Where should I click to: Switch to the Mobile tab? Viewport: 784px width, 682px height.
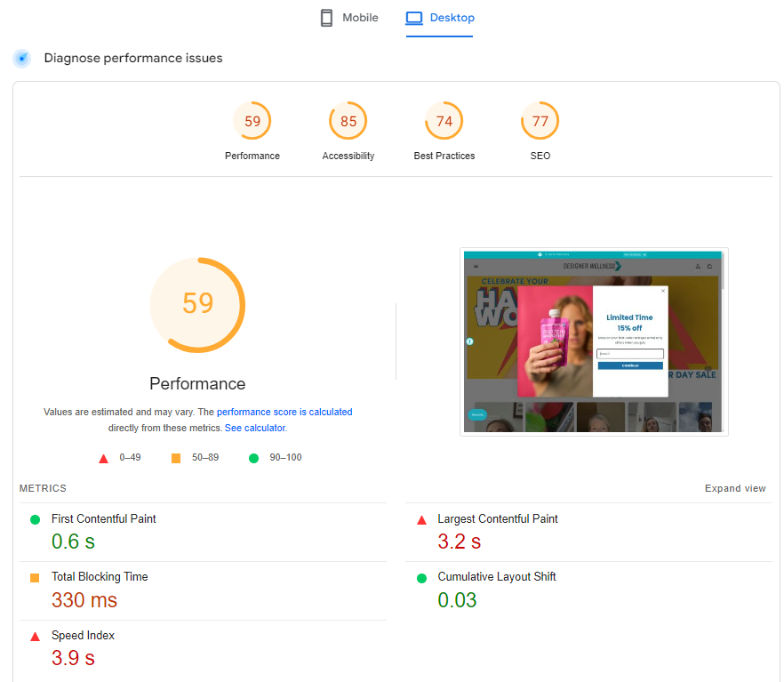pos(349,18)
